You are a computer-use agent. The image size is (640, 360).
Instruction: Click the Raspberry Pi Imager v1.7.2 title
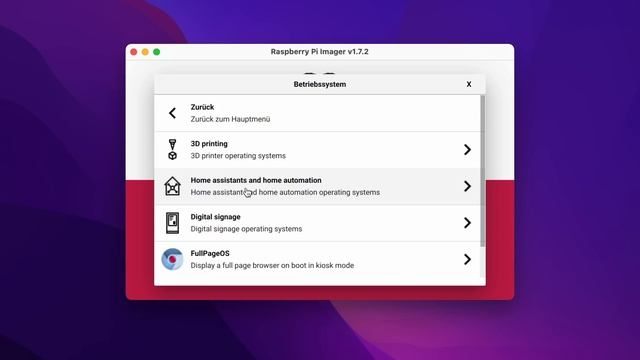click(320, 52)
